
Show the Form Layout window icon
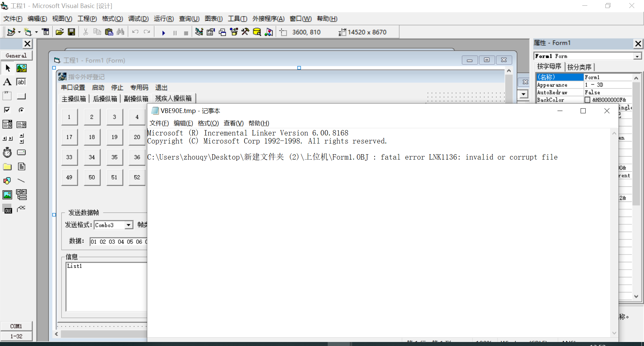[x=222, y=32]
